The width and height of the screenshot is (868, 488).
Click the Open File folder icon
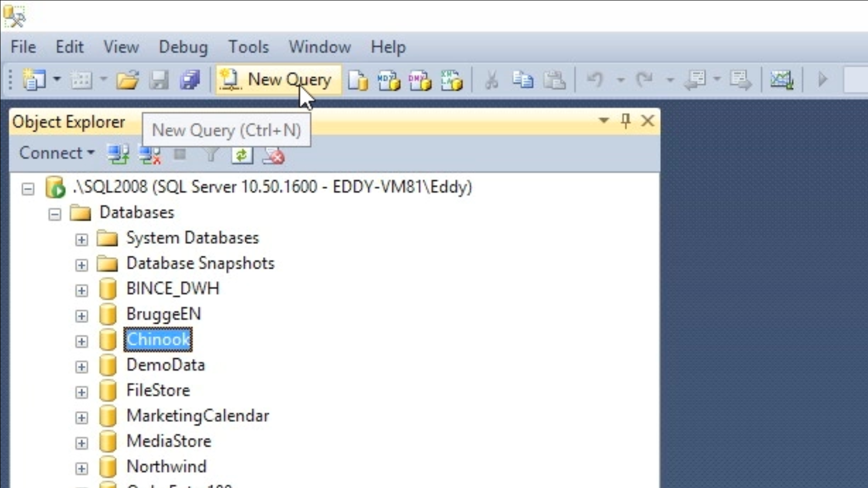(127, 80)
